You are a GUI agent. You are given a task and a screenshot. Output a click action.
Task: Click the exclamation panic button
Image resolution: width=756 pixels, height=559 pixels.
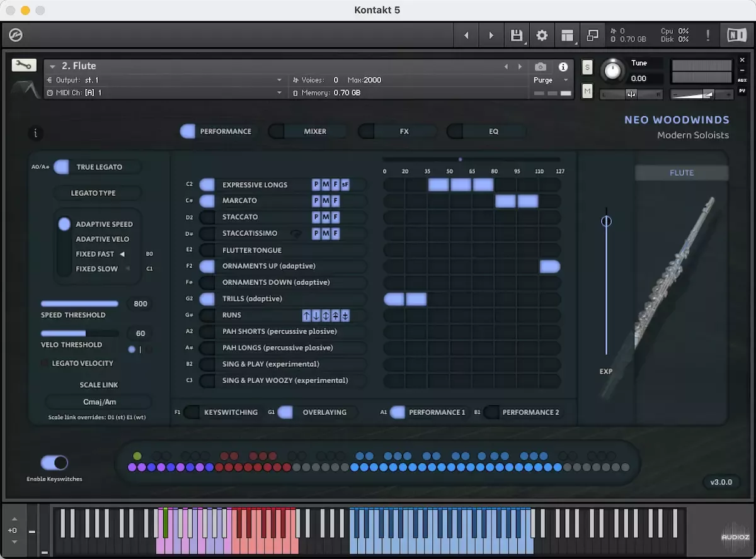coord(707,35)
